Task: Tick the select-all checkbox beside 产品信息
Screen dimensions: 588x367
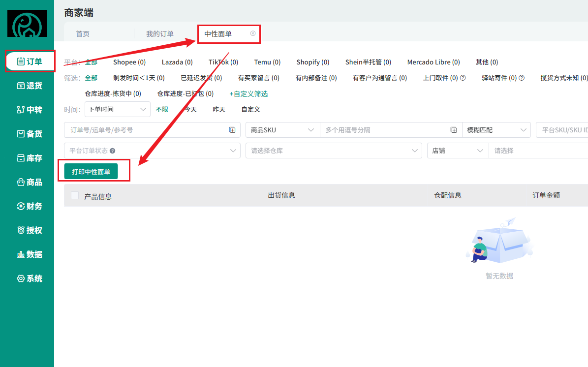Action: (75, 195)
